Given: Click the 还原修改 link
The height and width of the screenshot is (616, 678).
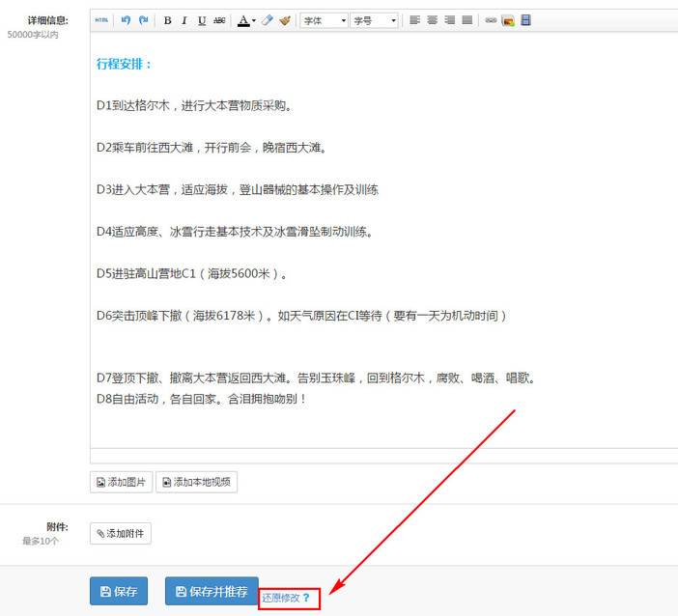Looking at the screenshot, I should click(x=281, y=599).
